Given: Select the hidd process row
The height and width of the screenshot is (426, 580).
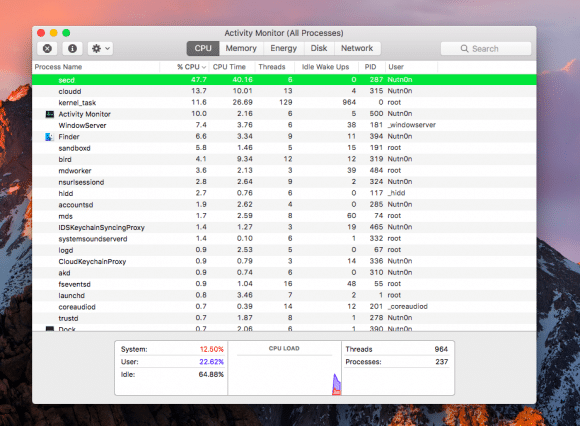Looking at the screenshot, I should point(284,193).
